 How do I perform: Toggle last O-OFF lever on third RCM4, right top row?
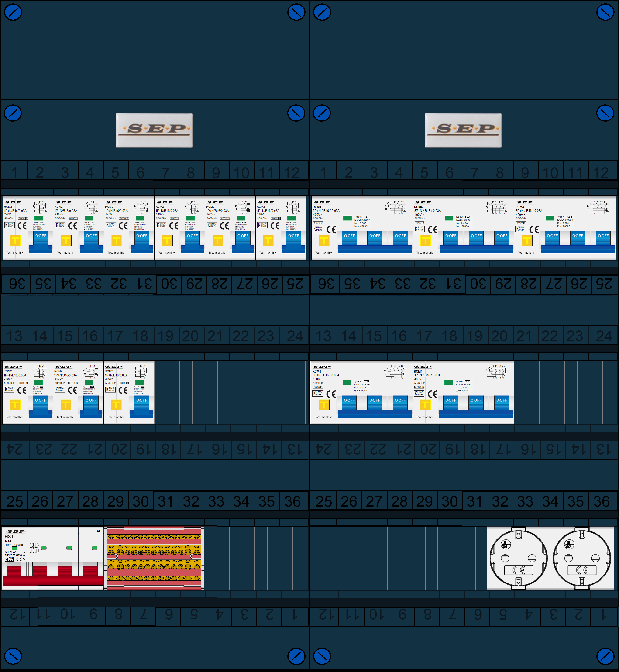coord(603,238)
